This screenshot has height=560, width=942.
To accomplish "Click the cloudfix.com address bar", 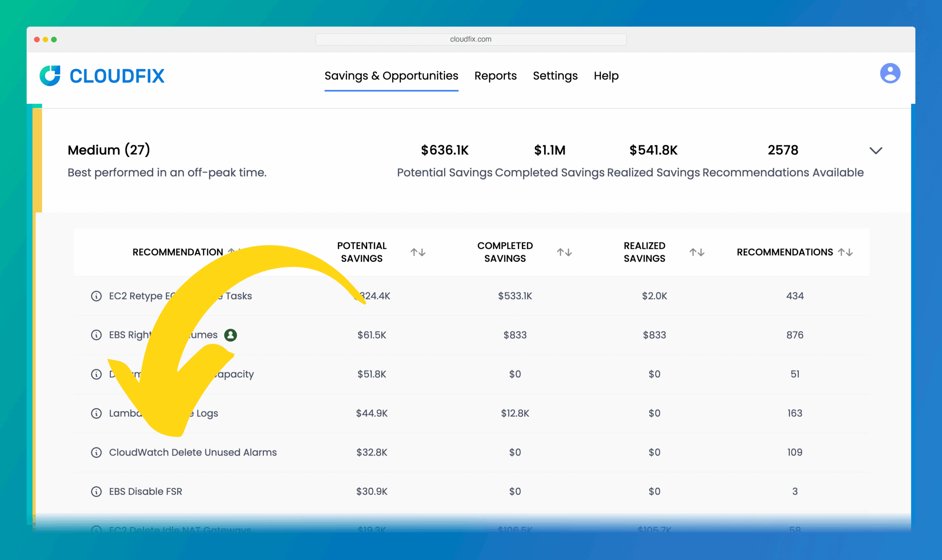I will pyautogui.click(x=471, y=39).
